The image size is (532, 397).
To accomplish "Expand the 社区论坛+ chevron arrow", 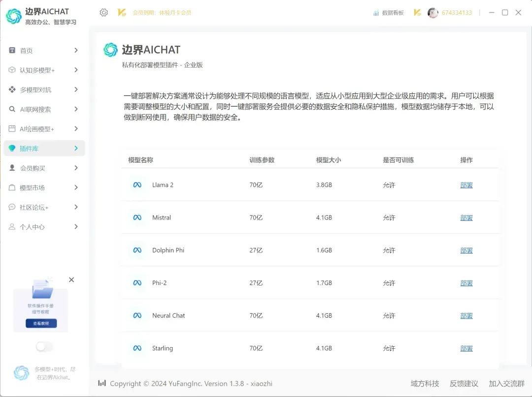I will [x=76, y=207].
